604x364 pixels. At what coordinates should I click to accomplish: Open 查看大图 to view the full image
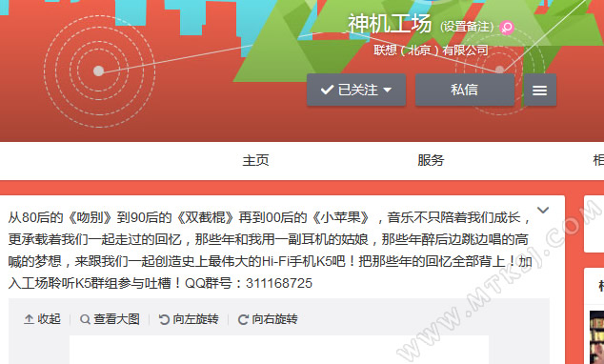(x=110, y=319)
